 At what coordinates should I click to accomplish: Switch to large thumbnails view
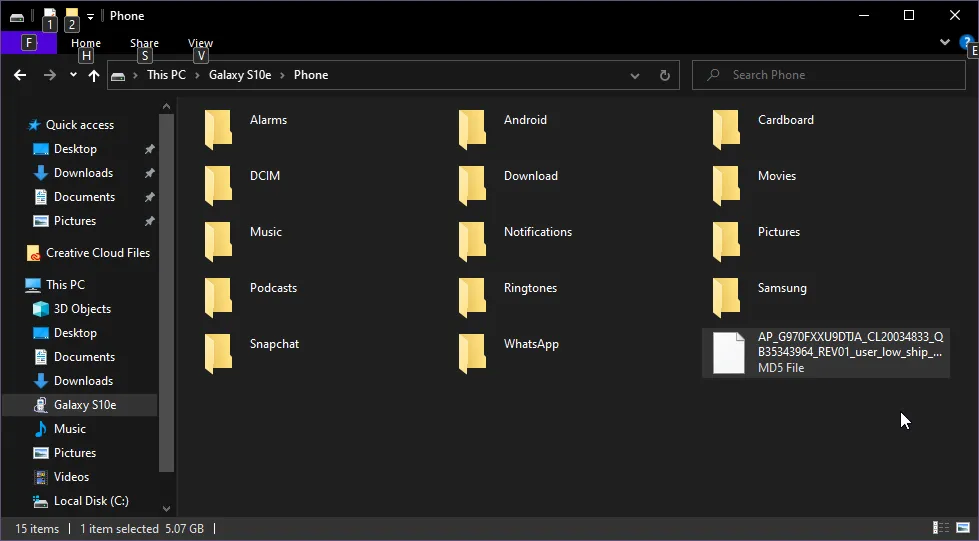coord(962,528)
